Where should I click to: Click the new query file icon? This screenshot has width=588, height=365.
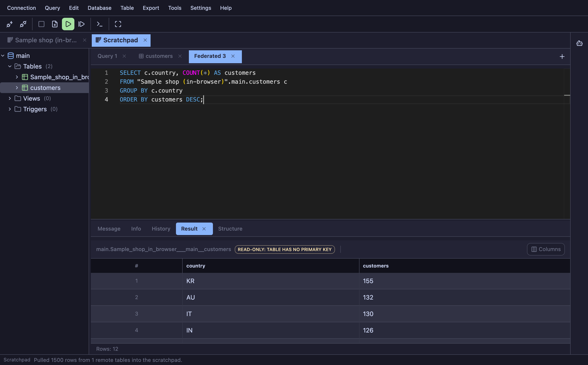[55, 24]
